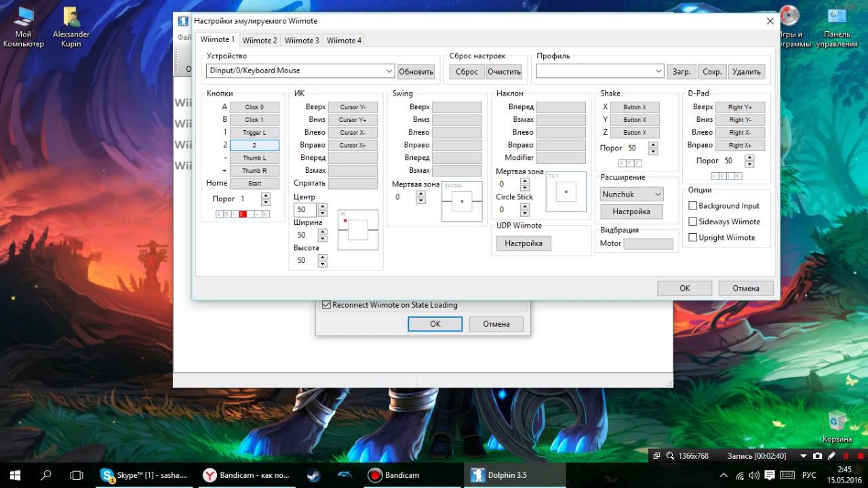Click OK in the background Wiimote dialog
The image size is (868, 488).
point(435,324)
